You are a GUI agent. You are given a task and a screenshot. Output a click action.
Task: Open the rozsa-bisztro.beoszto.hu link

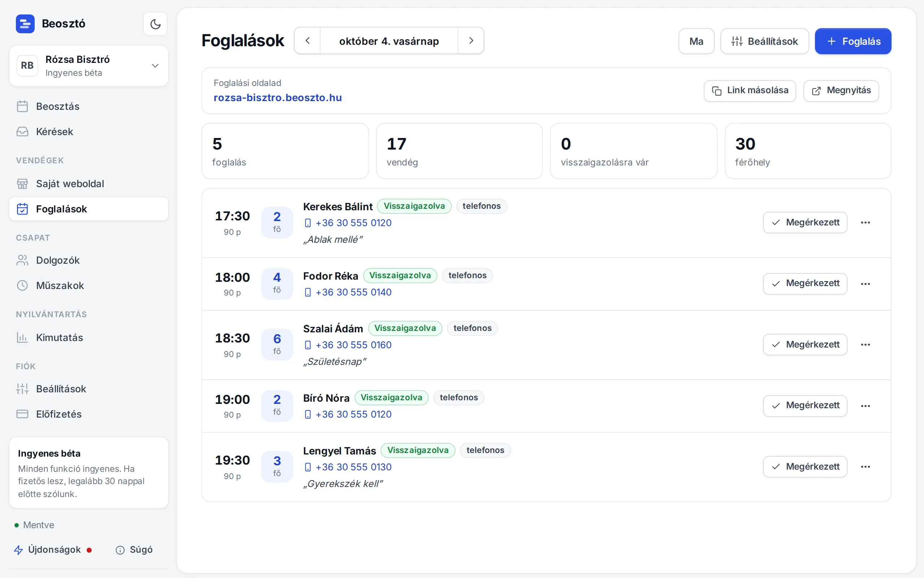click(x=278, y=98)
